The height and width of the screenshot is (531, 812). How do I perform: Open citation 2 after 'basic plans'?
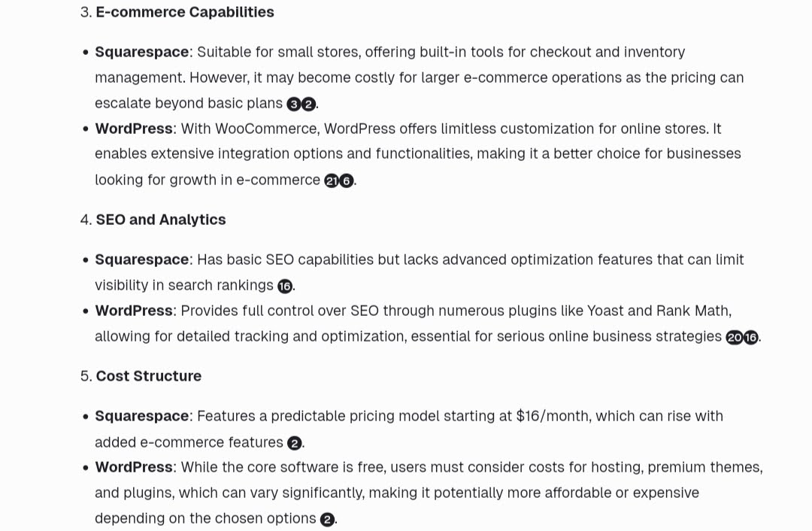[x=309, y=104]
